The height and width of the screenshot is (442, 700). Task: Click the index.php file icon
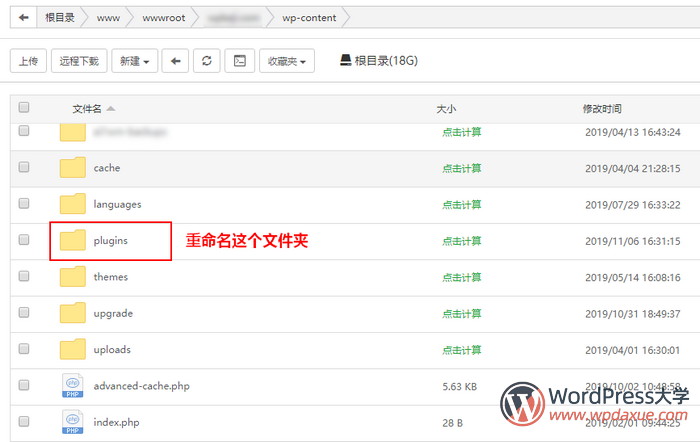[72, 422]
